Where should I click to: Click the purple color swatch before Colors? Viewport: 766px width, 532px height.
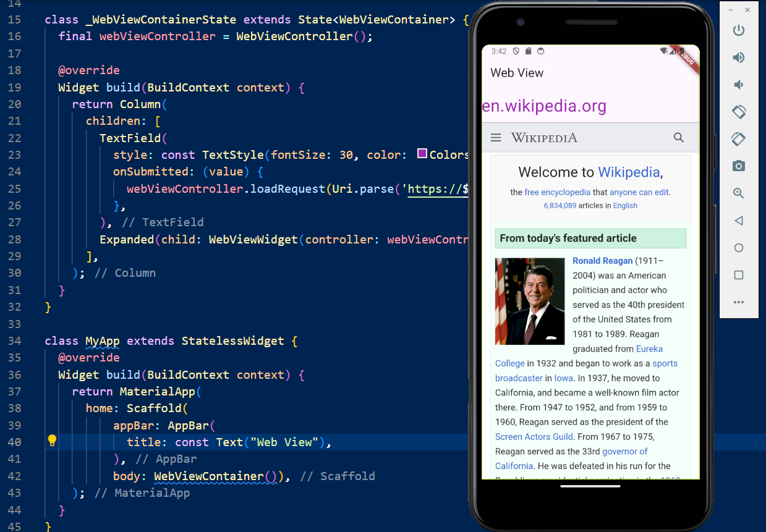[422, 154]
